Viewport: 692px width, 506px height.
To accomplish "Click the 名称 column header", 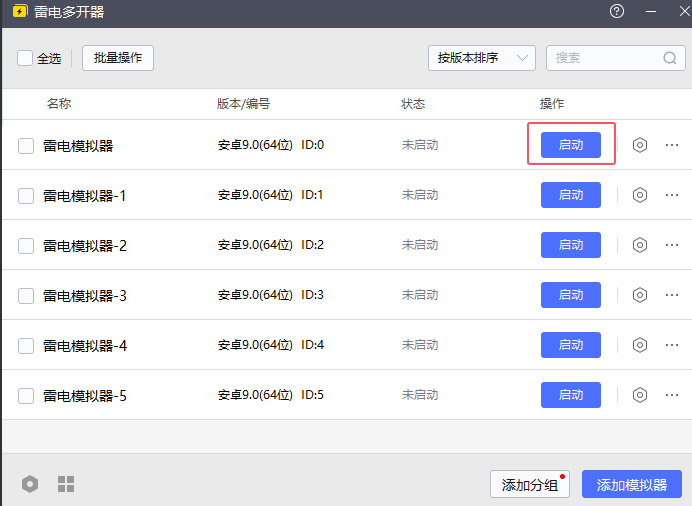I will coord(59,104).
